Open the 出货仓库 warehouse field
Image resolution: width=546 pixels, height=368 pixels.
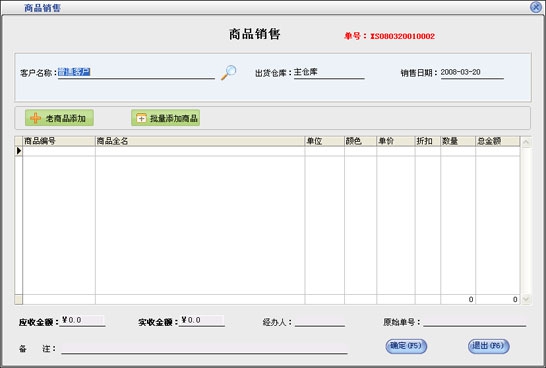click(329, 72)
